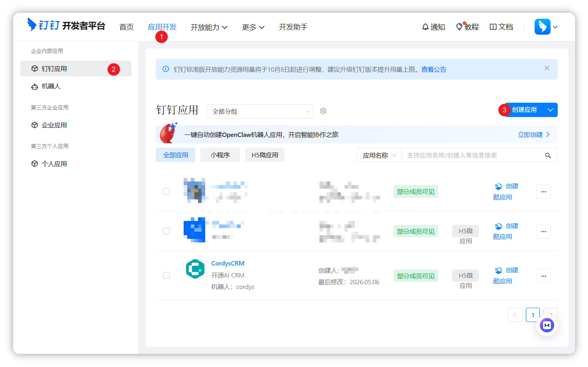This screenshot has height=367, width=588.
Task: Expand the 开放能力 dropdown menu
Action: [209, 27]
